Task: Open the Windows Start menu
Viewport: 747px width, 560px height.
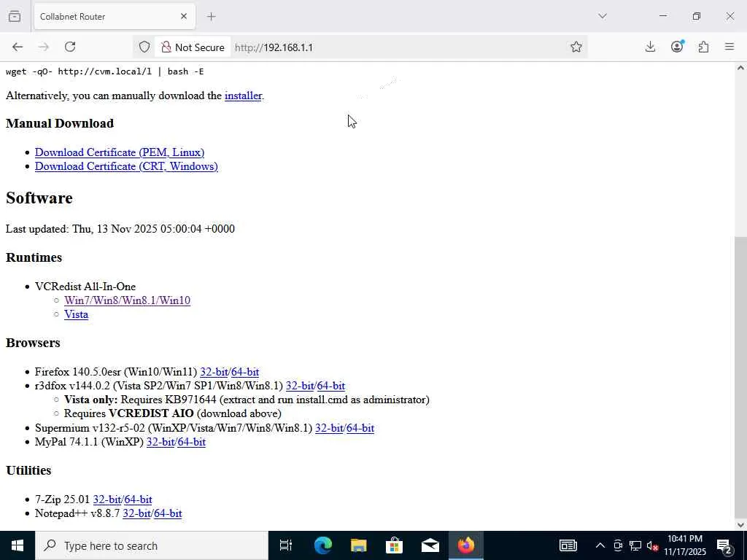Action: (x=18, y=545)
